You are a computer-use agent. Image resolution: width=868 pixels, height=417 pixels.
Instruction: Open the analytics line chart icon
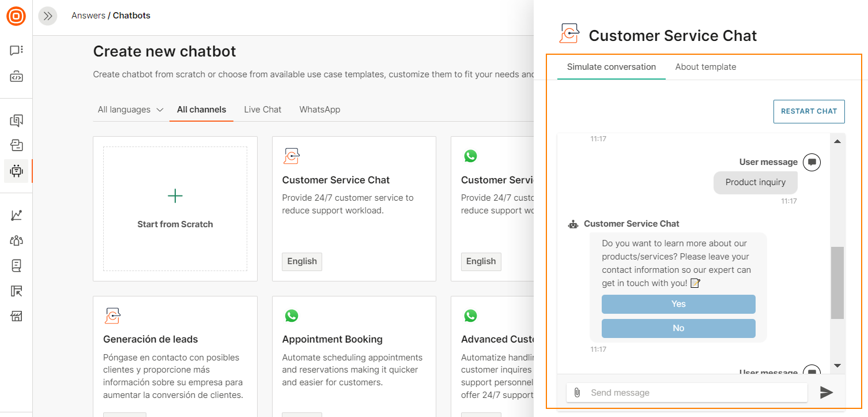[16, 215]
